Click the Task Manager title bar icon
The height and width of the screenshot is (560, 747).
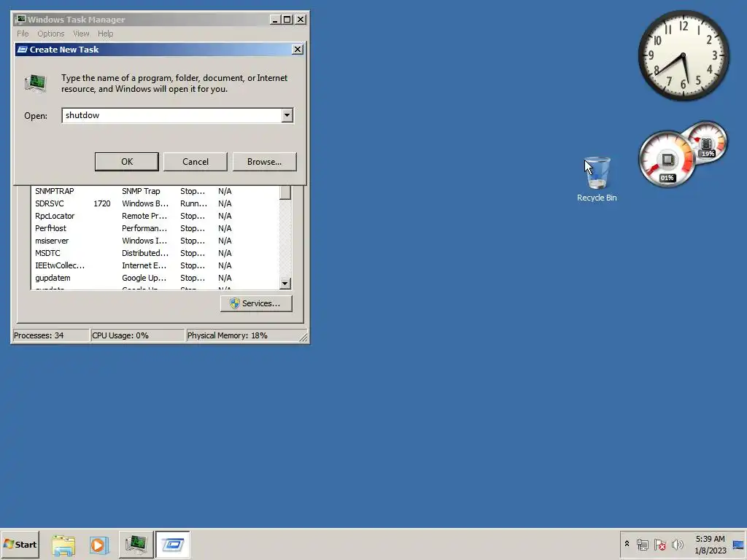20,20
